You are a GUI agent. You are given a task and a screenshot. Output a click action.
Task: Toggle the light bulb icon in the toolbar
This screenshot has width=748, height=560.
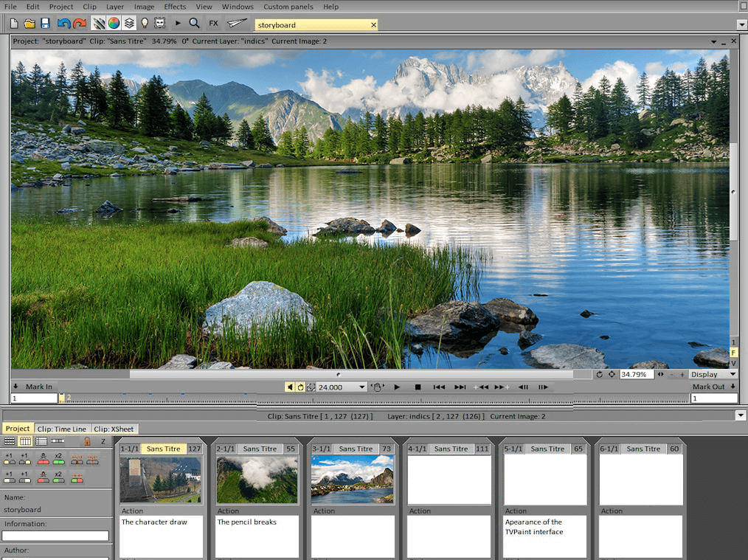tap(145, 23)
